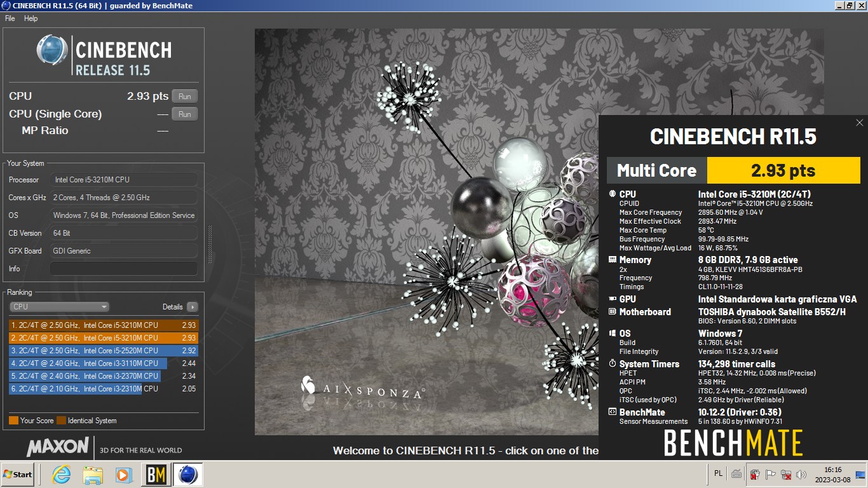The height and width of the screenshot is (488, 868).
Task: Run the CPU (Single Core) benchmark
Action: 184,114
